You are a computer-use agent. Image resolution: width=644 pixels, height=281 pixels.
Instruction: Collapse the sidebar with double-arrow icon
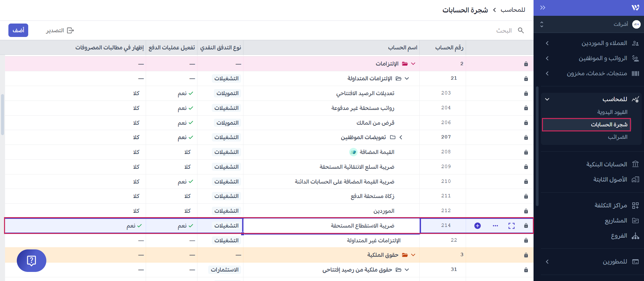point(543,8)
